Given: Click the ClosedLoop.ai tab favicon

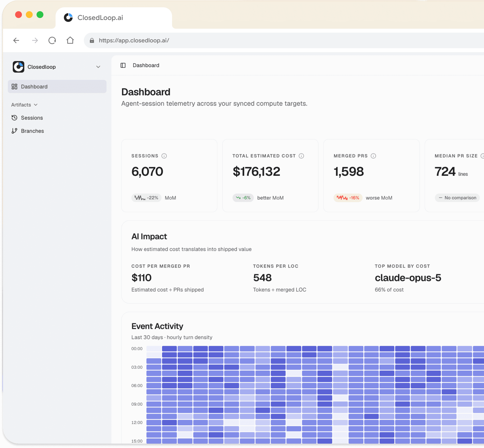Looking at the screenshot, I should coord(68,18).
